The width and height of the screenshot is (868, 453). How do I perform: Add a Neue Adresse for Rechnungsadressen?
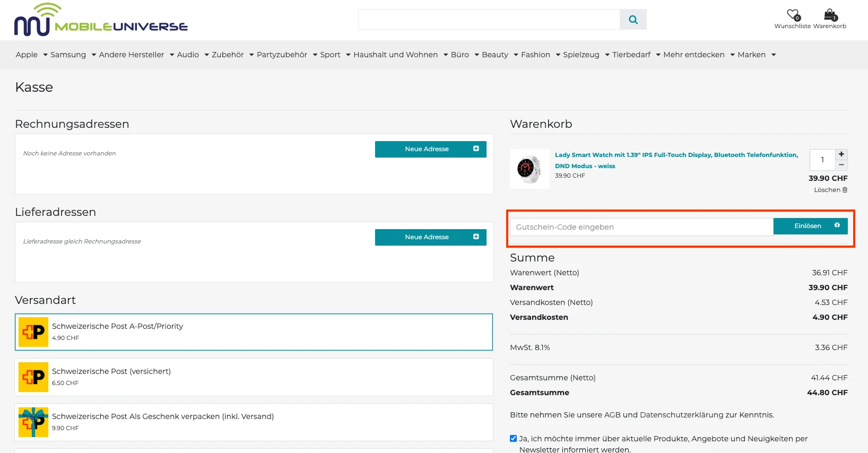(x=430, y=149)
